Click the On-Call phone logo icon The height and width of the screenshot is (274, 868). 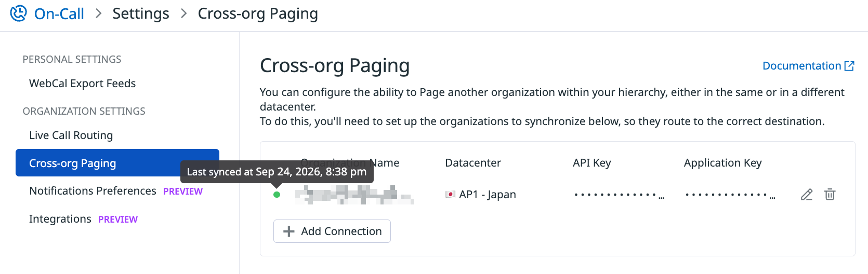pyautogui.click(x=18, y=13)
